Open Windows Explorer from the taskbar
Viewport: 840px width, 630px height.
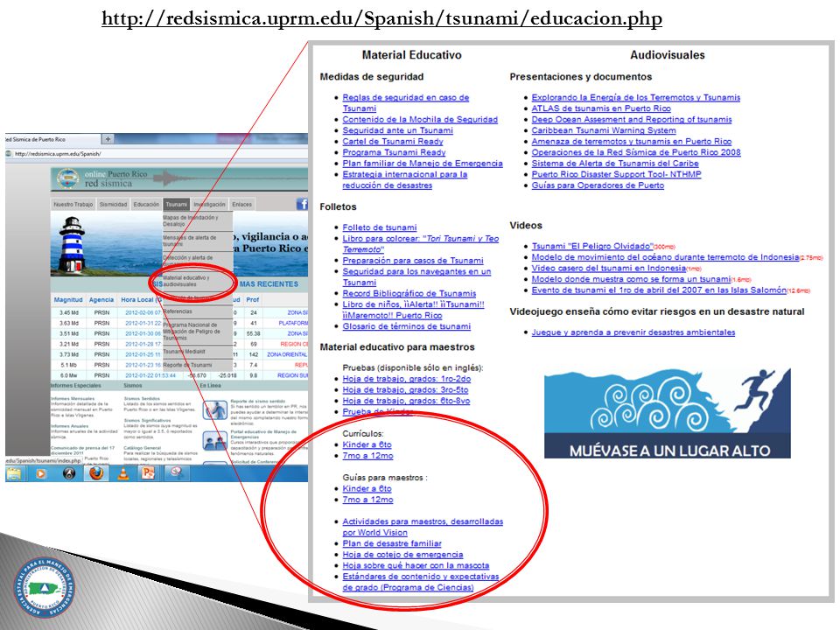pos(15,473)
